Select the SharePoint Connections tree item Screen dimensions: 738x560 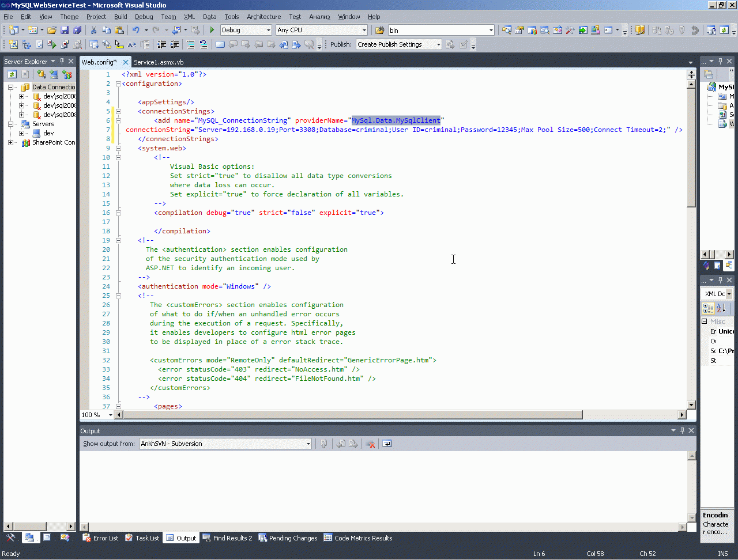tap(54, 142)
